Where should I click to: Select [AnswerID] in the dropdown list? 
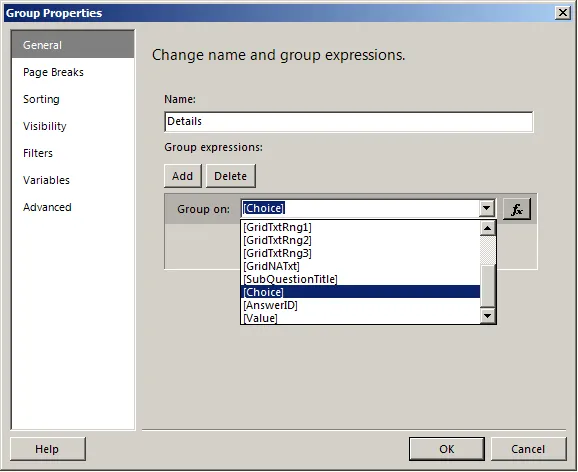point(361,305)
